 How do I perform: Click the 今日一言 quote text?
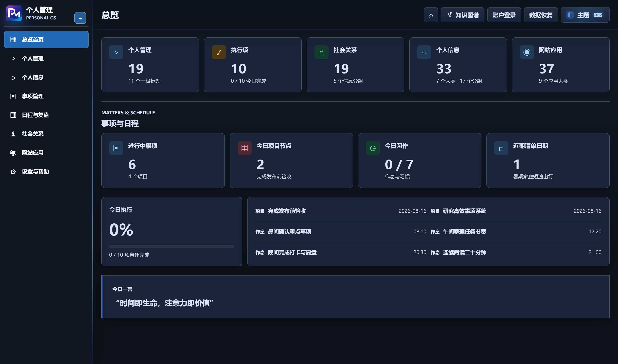(x=165, y=303)
